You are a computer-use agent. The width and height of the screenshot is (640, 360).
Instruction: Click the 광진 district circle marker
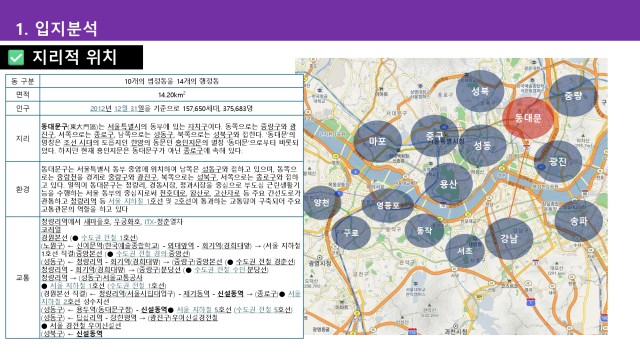558,162
